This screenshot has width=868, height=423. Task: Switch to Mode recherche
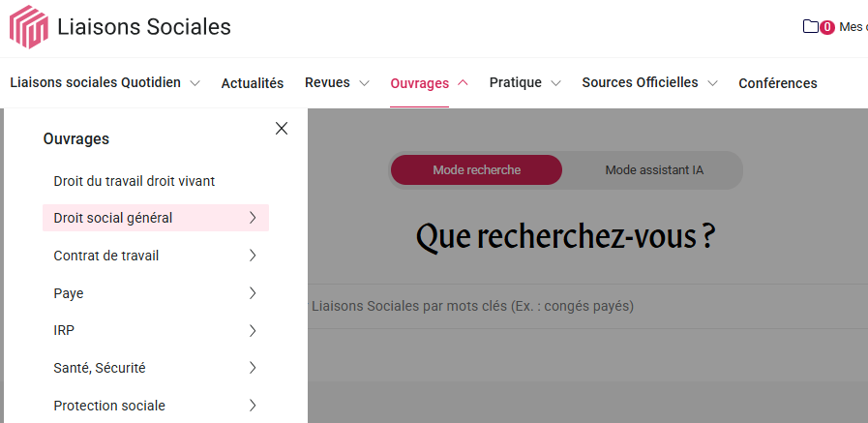click(x=477, y=170)
